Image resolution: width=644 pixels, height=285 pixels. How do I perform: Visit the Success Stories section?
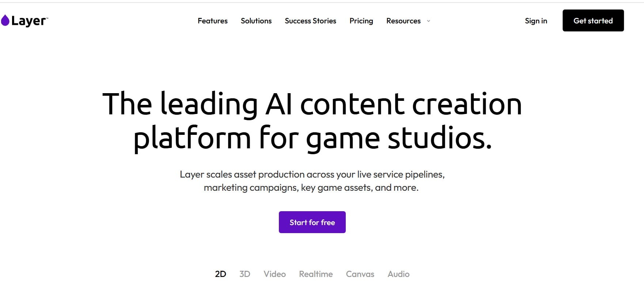pos(310,21)
